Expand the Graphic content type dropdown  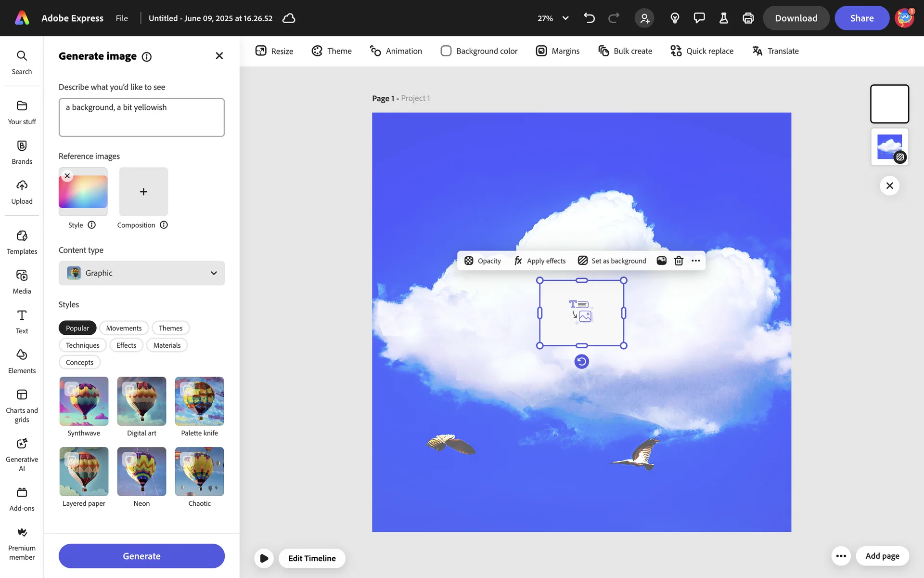(141, 273)
